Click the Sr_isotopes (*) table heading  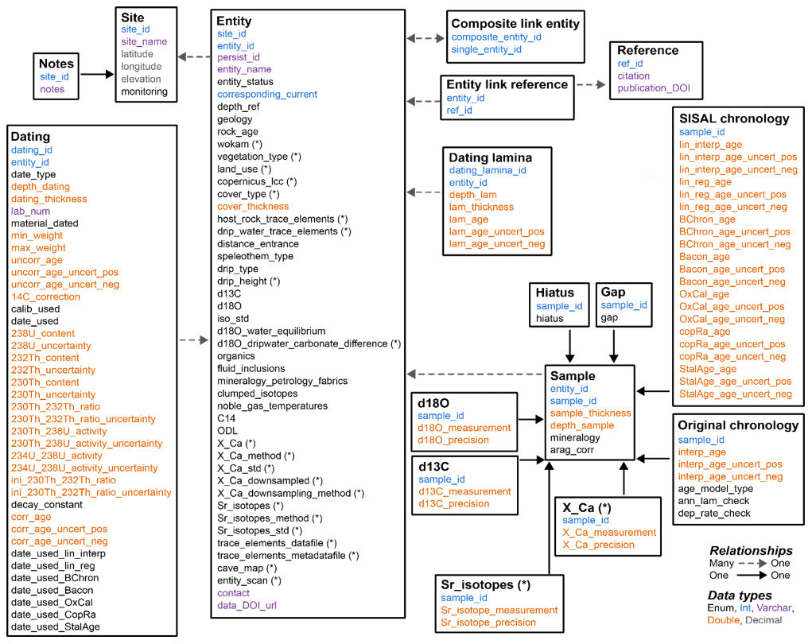(485, 584)
